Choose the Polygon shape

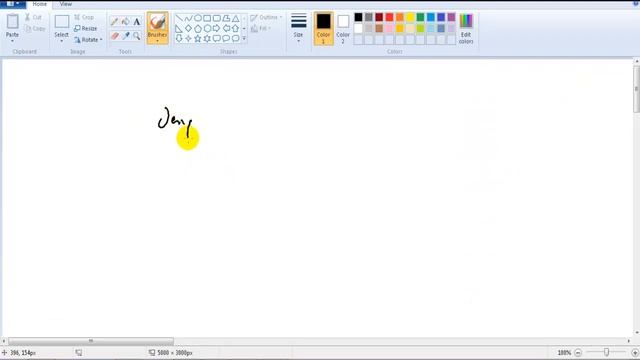226,18
